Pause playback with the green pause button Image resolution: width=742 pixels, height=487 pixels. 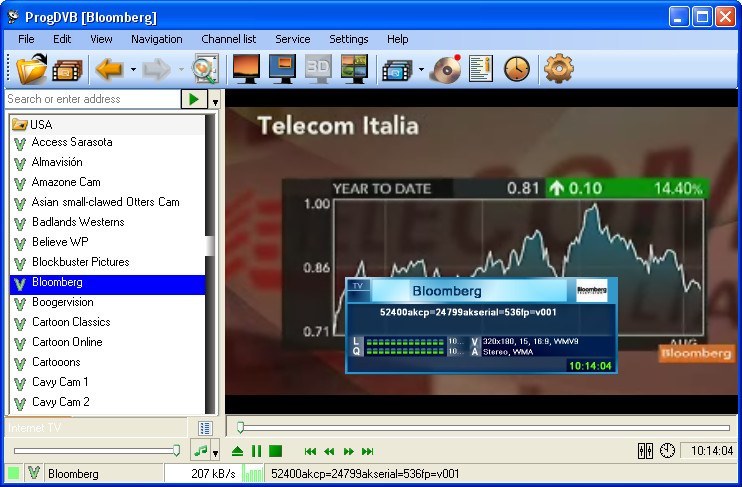[256, 451]
